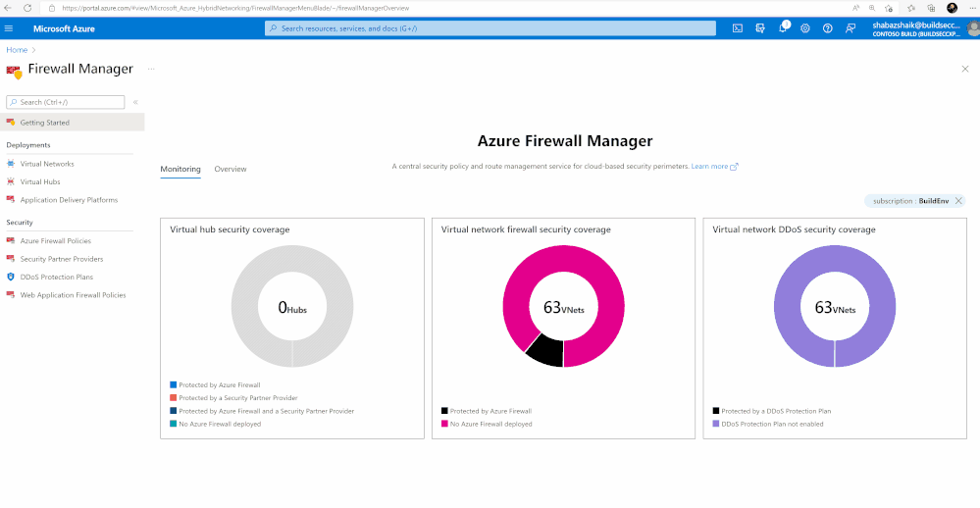Viewport: 980px width, 508px height.
Task: Open the Feedback icon in top bar
Action: 850,28
